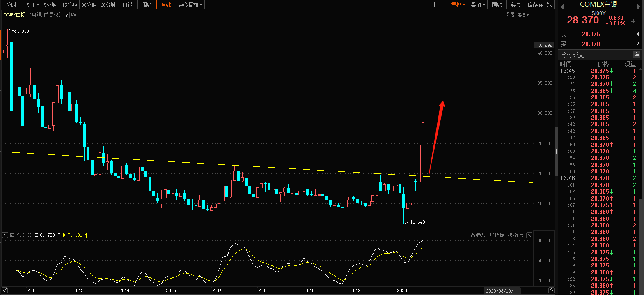This screenshot has width=644, height=295.
Task: Zoom out chart with minus icon
Action: pyautogui.click(x=443, y=5)
